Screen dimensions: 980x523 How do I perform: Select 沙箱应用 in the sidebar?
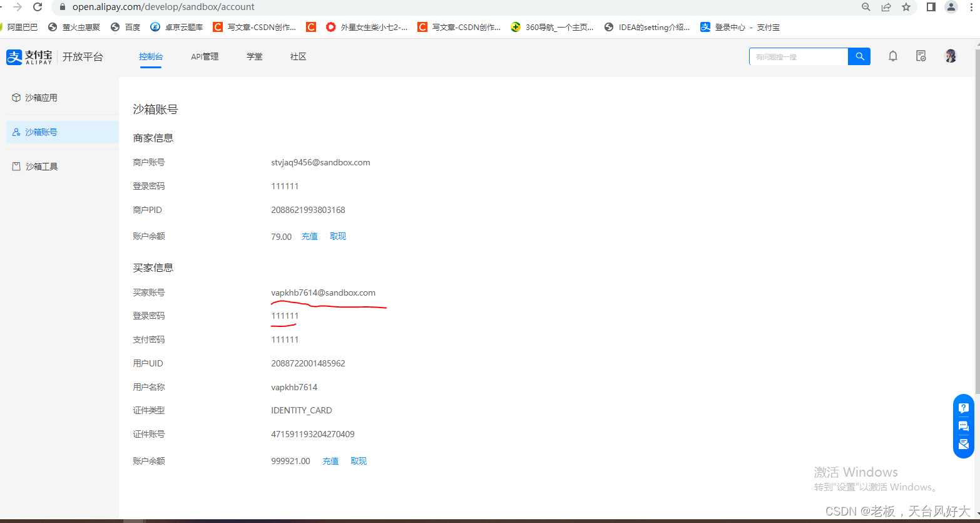(62, 98)
